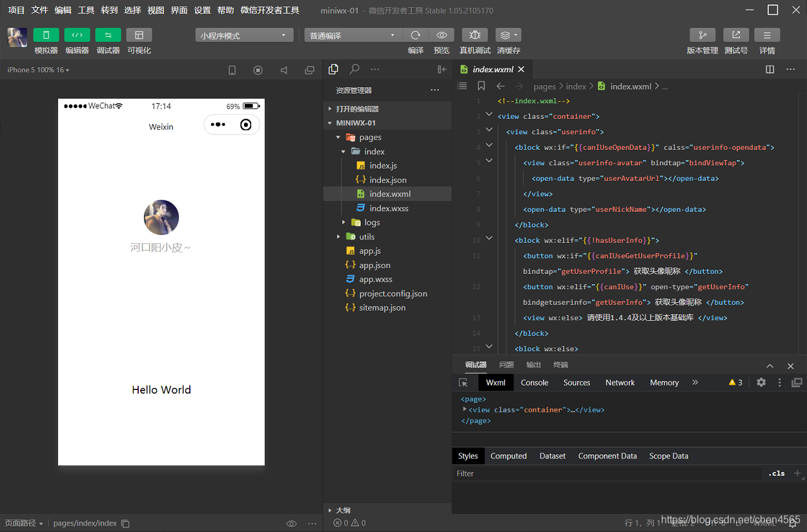The height and width of the screenshot is (532, 807).
Task: Open the iPhone 5 device selector dropdown
Action: 39,70
